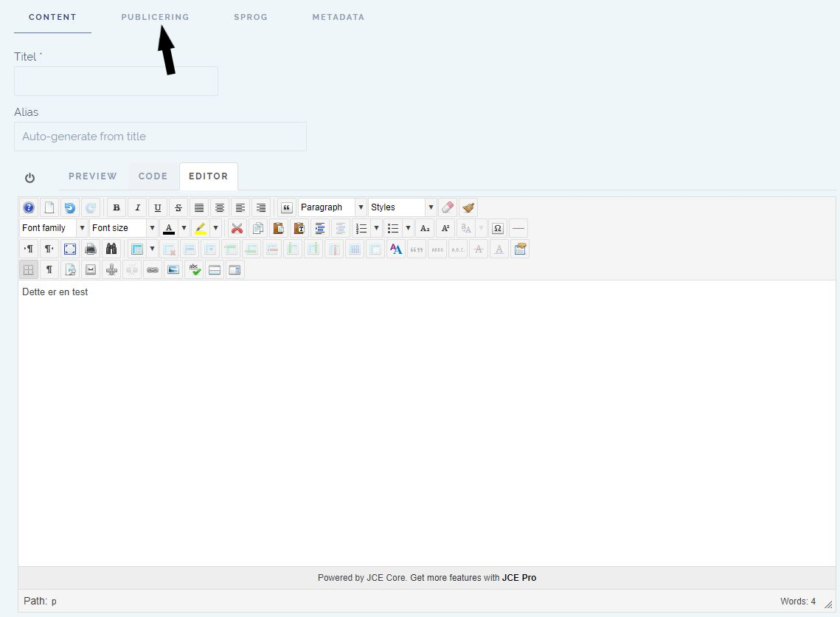The image size is (840, 617).
Task: Click the undo arrow icon
Action: [70, 208]
